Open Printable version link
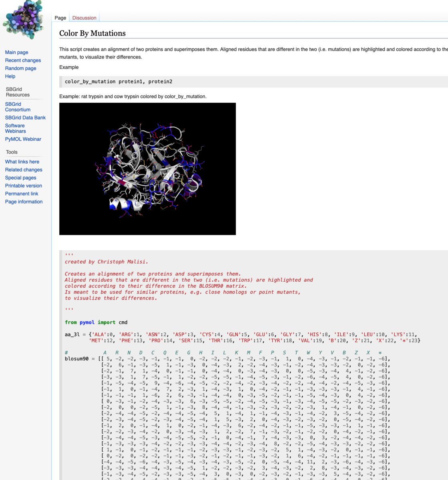This screenshot has height=480, width=448. point(23,186)
